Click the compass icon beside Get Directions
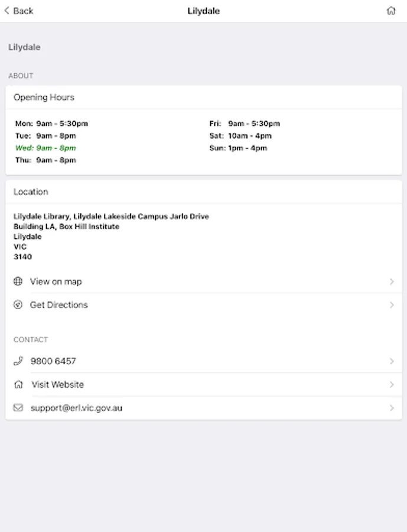This screenshot has height=532, width=407. pyautogui.click(x=18, y=305)
